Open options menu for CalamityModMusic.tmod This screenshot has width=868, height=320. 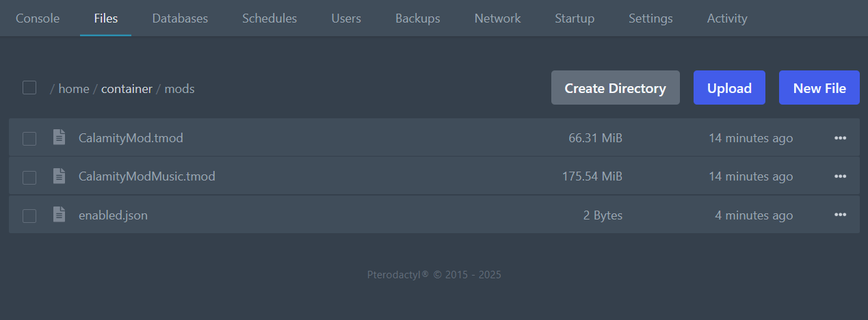[x=840, y=176]
